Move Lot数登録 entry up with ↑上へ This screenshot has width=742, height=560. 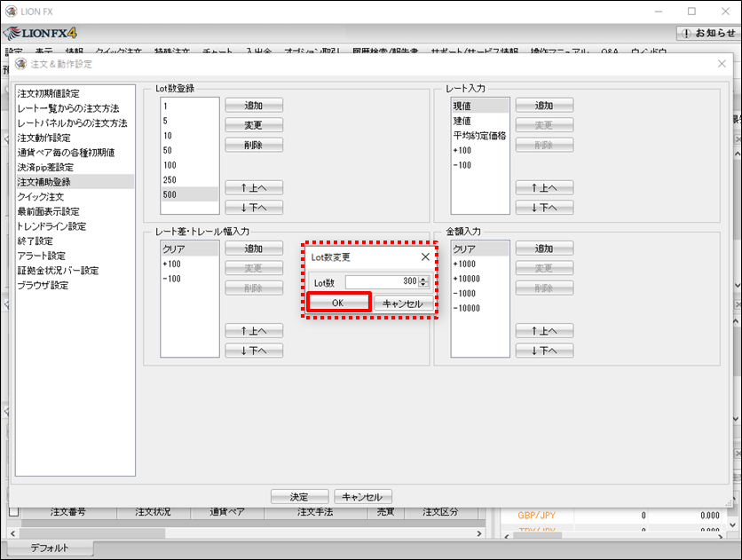pyautogui.click(x=254, y=188)
